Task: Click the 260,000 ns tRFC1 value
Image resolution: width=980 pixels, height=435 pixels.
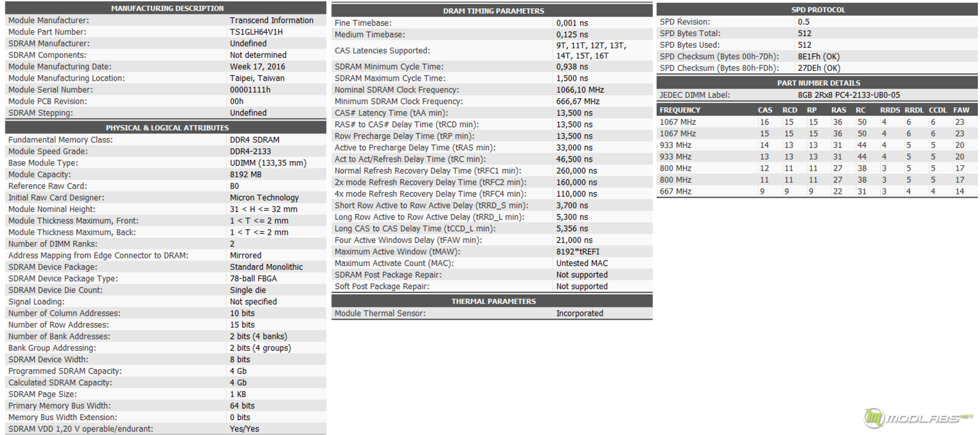Action: [576, 171]
